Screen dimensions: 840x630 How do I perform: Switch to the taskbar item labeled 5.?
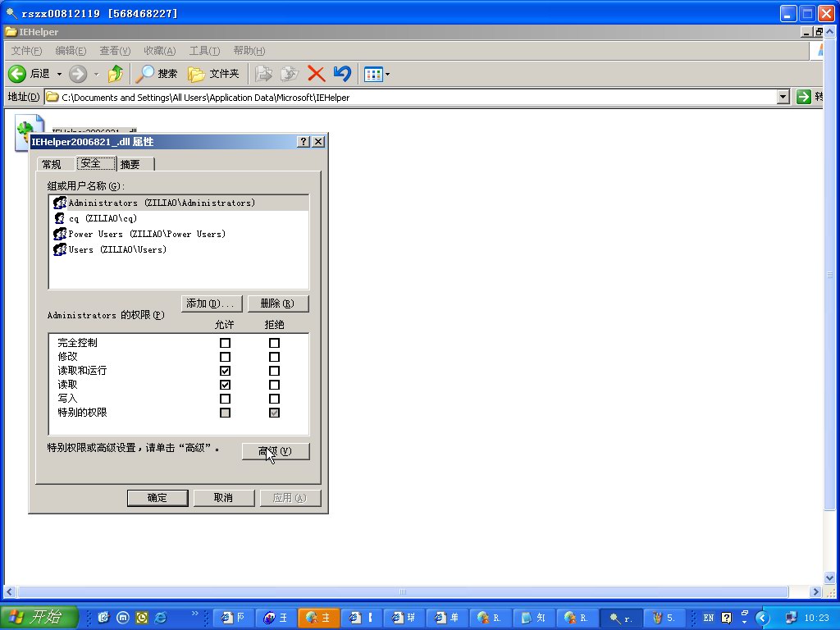tap(663, 618)
